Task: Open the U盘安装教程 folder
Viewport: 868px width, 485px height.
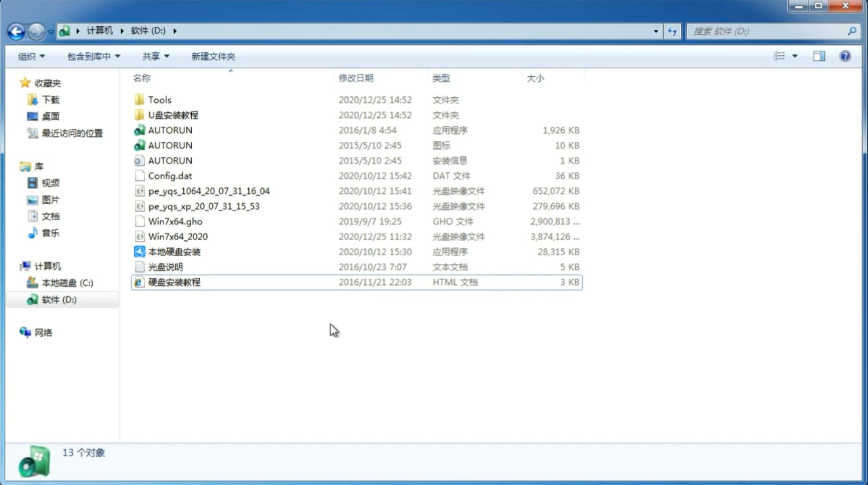Action: [x=173, y=115]
